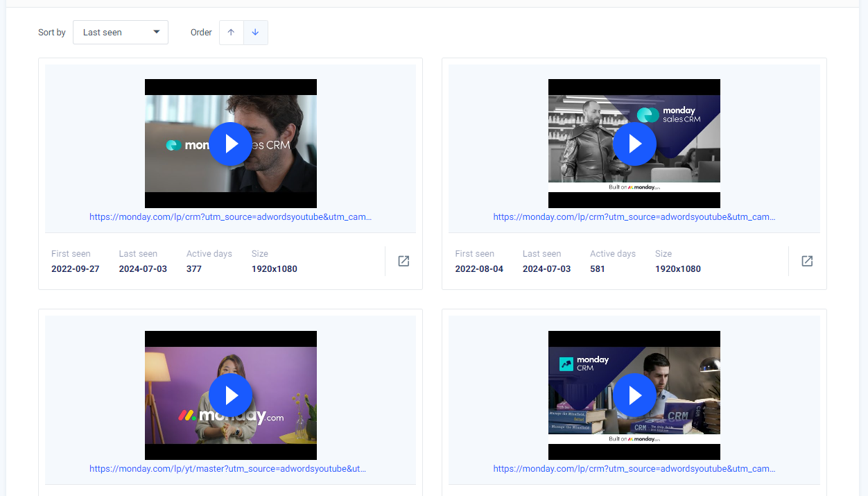
Task: Click size 1920x1080 in the 377-days card
Action: coord(275,269)
